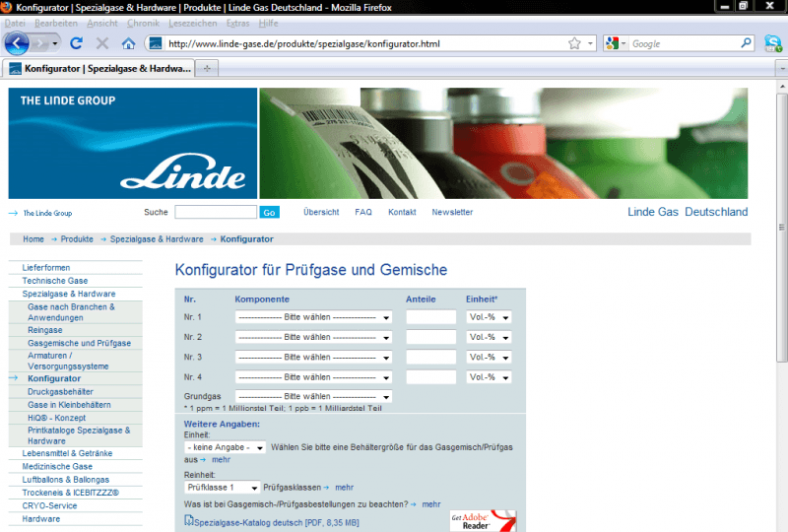Open Lieferformen in the sidebar
788x532 pixels.
46,268
